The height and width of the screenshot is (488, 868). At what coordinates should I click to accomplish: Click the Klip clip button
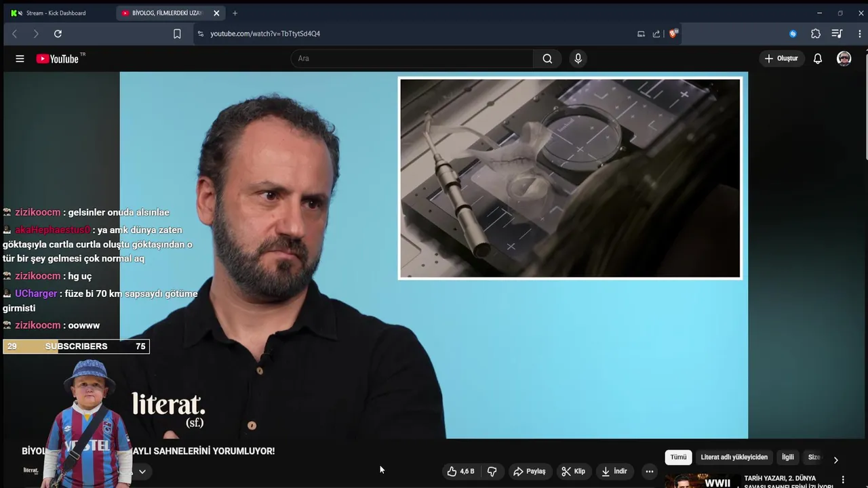coord(573,471)
